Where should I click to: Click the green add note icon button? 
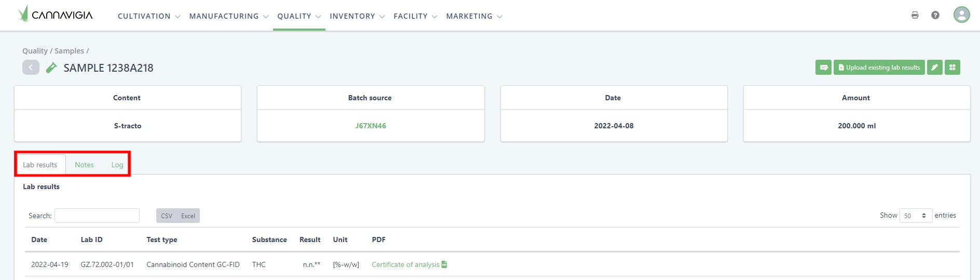tap(823, 68)
